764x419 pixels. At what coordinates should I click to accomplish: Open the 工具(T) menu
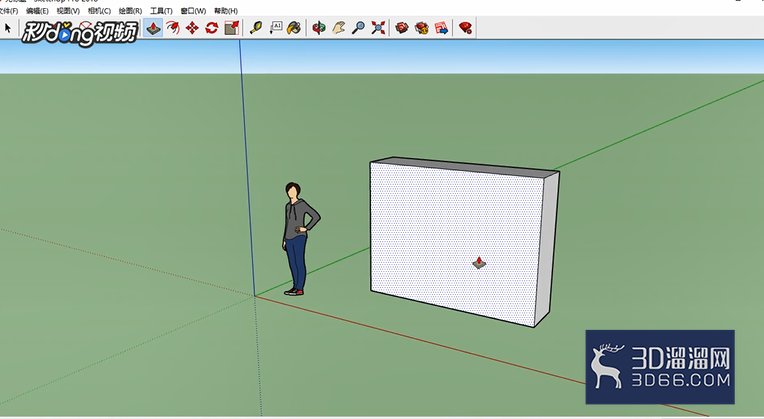tap(161, 11)
